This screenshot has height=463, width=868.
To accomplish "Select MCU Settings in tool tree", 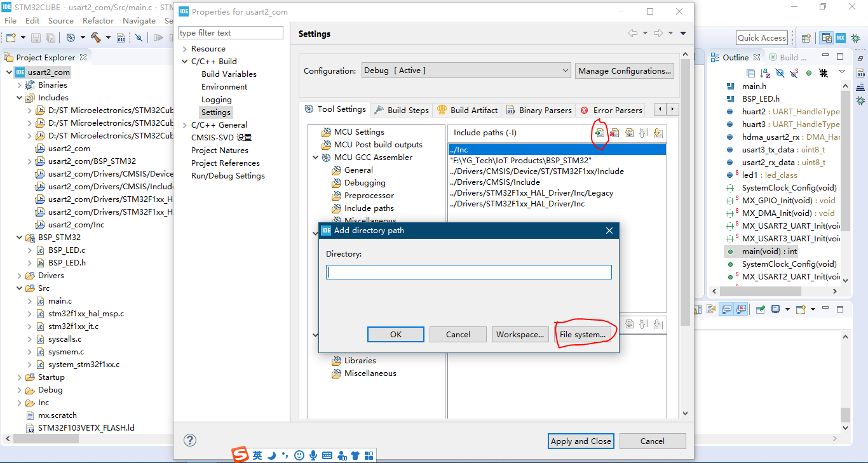I will click(358, 132).
